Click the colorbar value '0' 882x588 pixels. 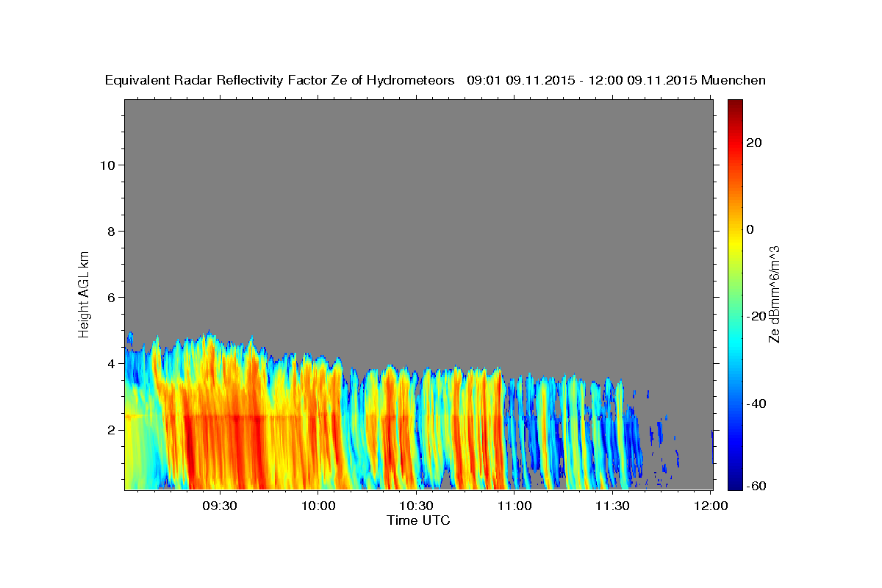[x=750, y=229]
